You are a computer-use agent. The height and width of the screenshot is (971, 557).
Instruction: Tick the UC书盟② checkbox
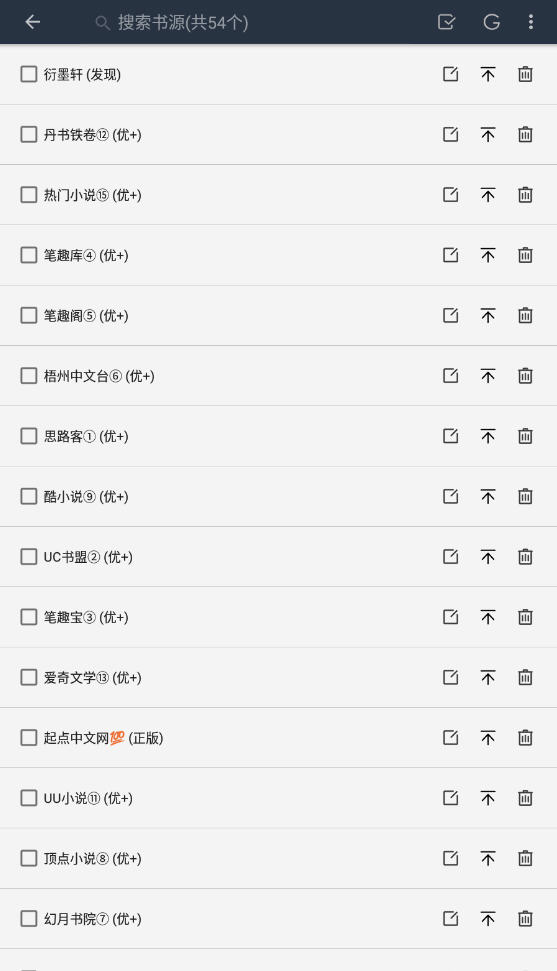click(x=29, y=557)
